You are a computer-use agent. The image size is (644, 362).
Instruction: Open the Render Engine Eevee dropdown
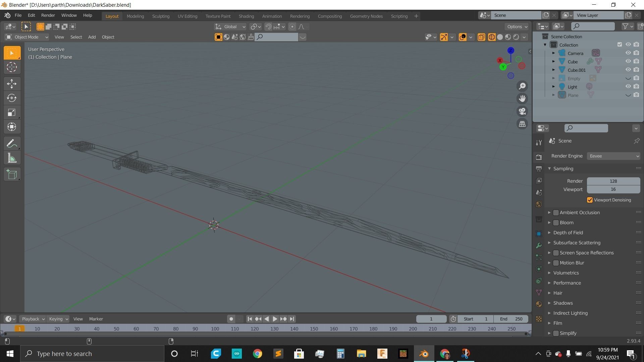[x=613, y=156]
